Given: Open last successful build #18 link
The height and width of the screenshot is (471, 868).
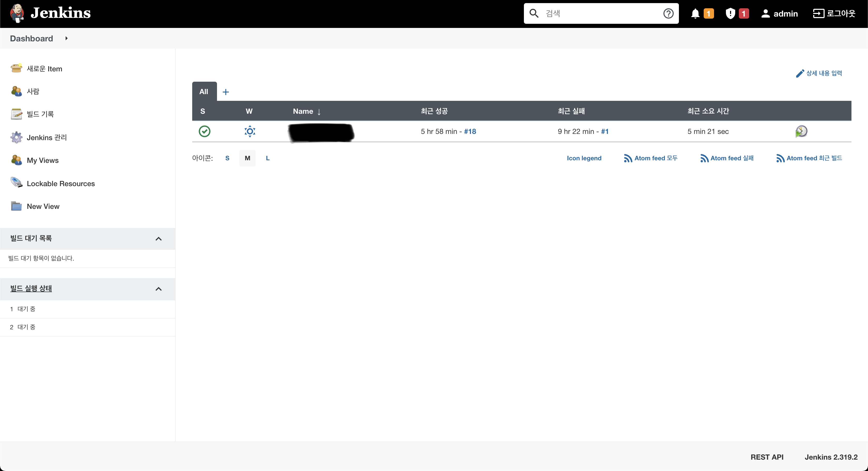Looking at the screenshot, I should (470, 132).
